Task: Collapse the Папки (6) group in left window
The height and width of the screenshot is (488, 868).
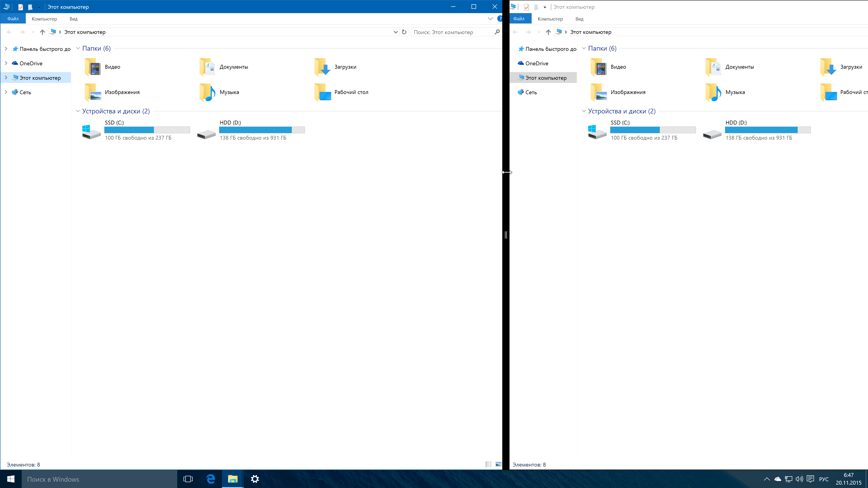Action: pyautogui.click(x=78, y=48)
